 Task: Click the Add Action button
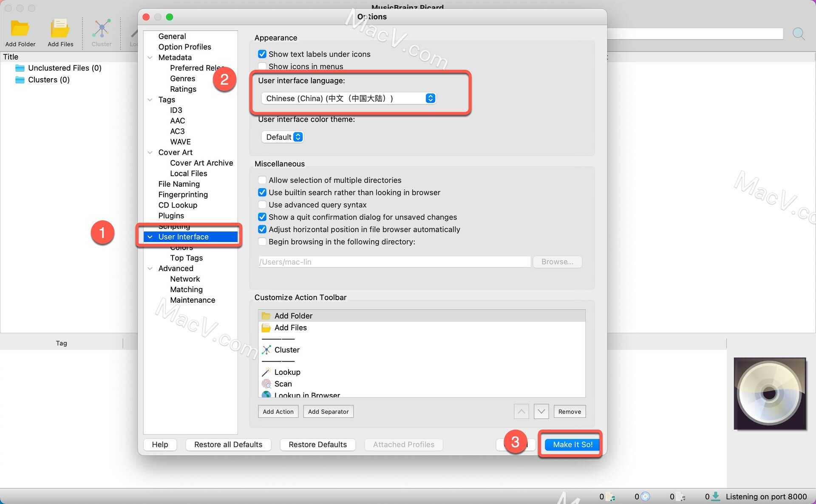coord(278,411)
